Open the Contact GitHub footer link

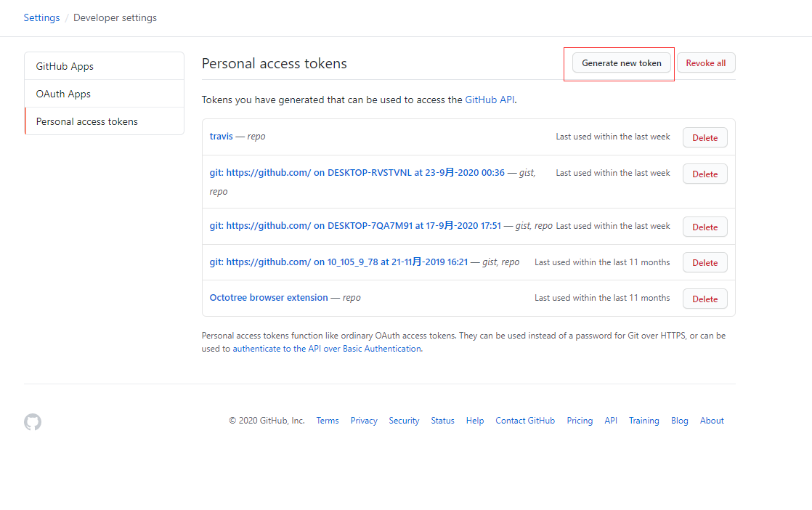click(525, 421)
